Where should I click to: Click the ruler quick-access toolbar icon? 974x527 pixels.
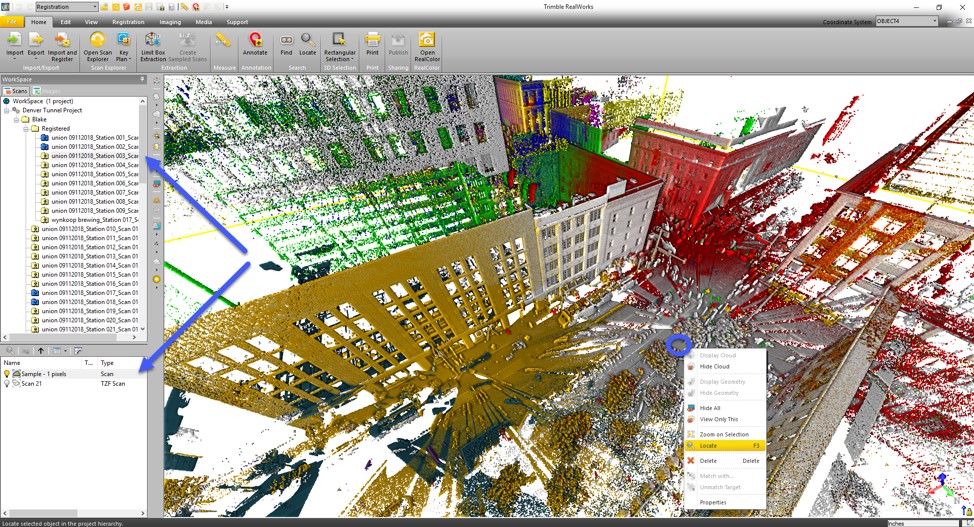(x=184, y=7)
